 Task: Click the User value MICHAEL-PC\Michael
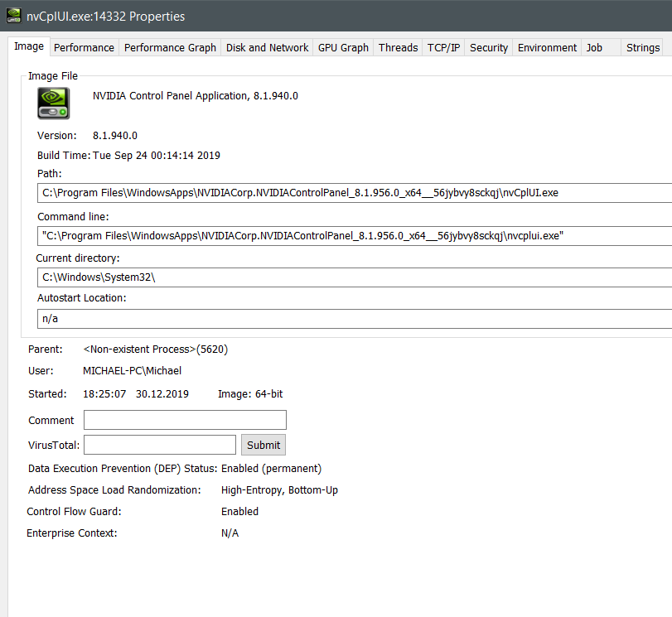[x=132, y=371]
